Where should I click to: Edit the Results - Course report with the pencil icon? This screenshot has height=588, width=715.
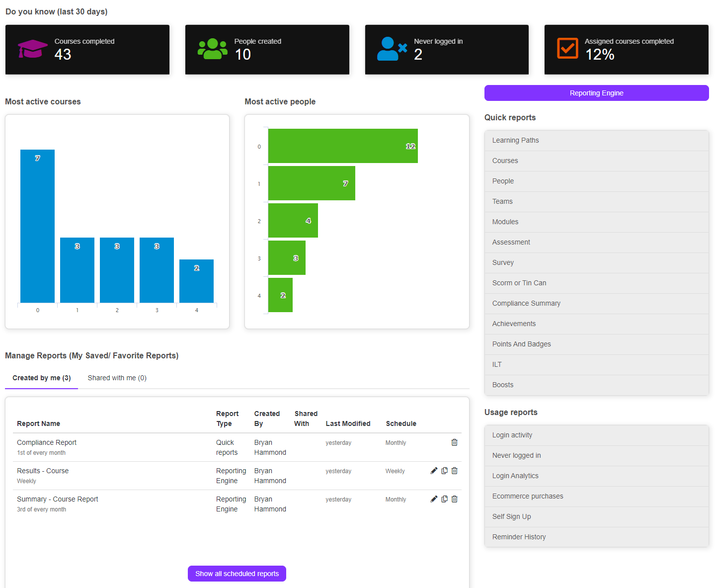coord(434,470)
